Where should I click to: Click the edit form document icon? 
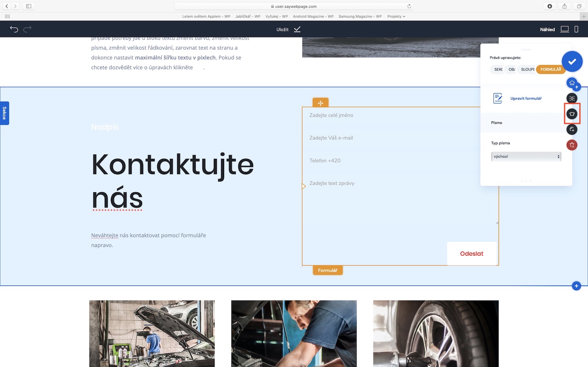coord(498,98)
